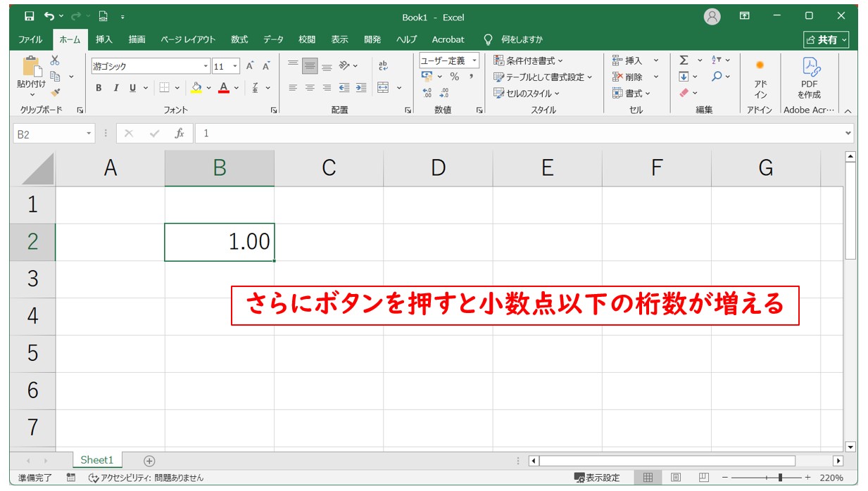
Task: Select the Sheet1 sheet tab
Action: 96,460
